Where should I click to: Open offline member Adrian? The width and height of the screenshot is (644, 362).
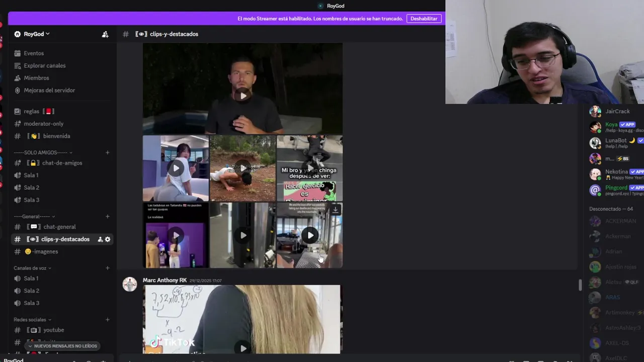tap(616, 251)
